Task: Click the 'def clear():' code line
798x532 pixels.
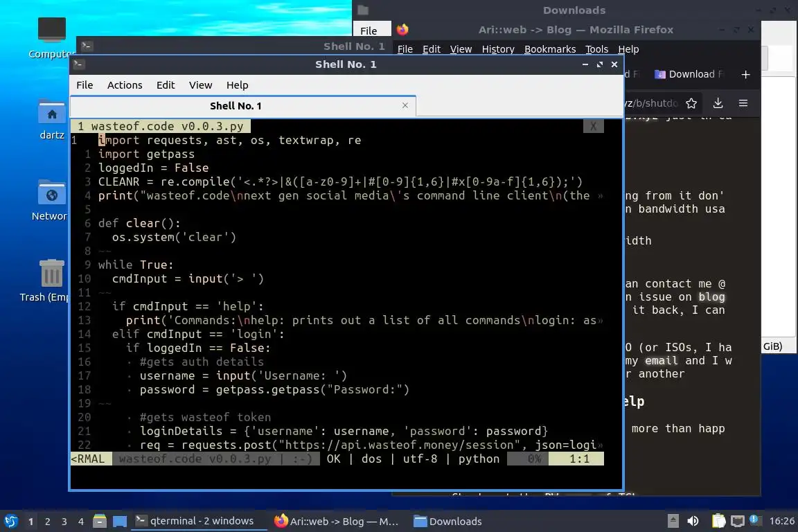Action: (139, 224)
